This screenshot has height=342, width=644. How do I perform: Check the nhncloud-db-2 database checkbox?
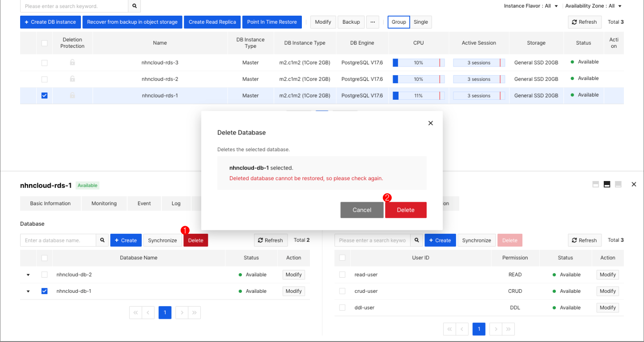pos(44,274)
